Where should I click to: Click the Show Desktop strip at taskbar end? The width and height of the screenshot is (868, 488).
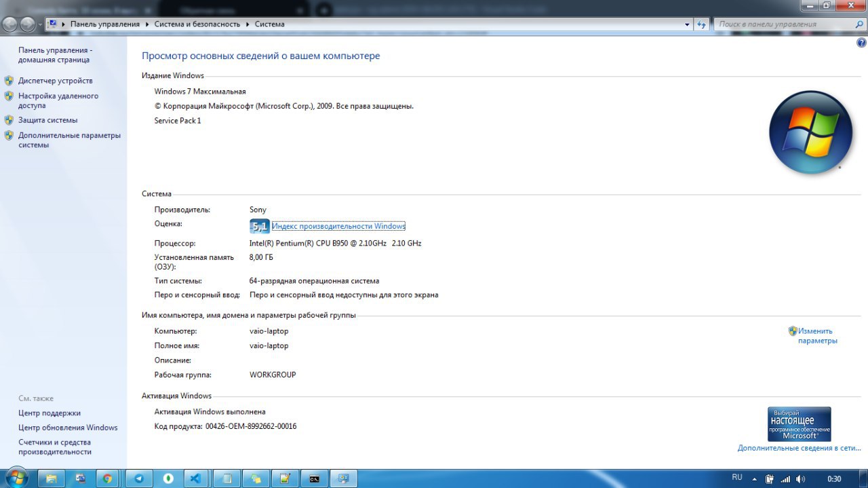(x=863, y=478)
